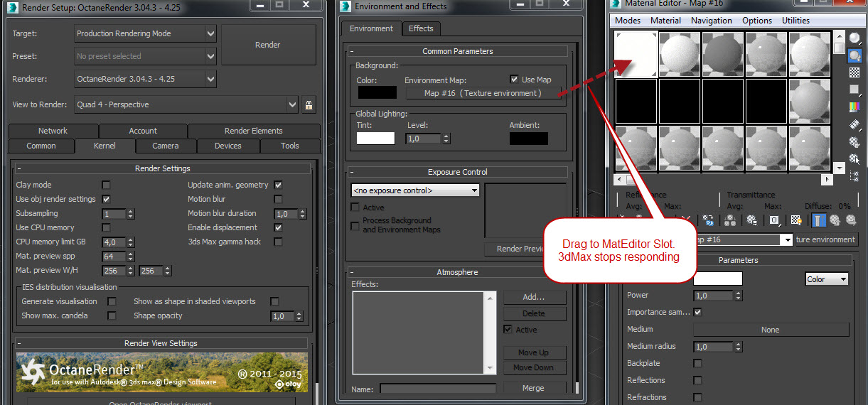
Task: Click the Power value field
Action: pos(714,296)
